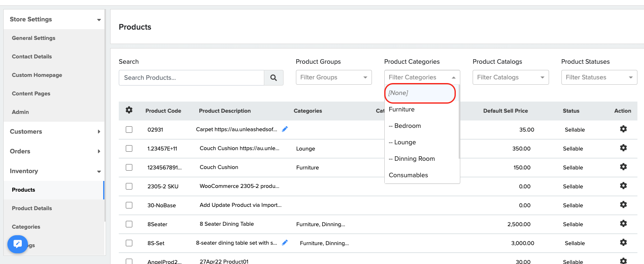Open General Settings from the sidebar
644x264 pixels.
(x=33, y=38)
